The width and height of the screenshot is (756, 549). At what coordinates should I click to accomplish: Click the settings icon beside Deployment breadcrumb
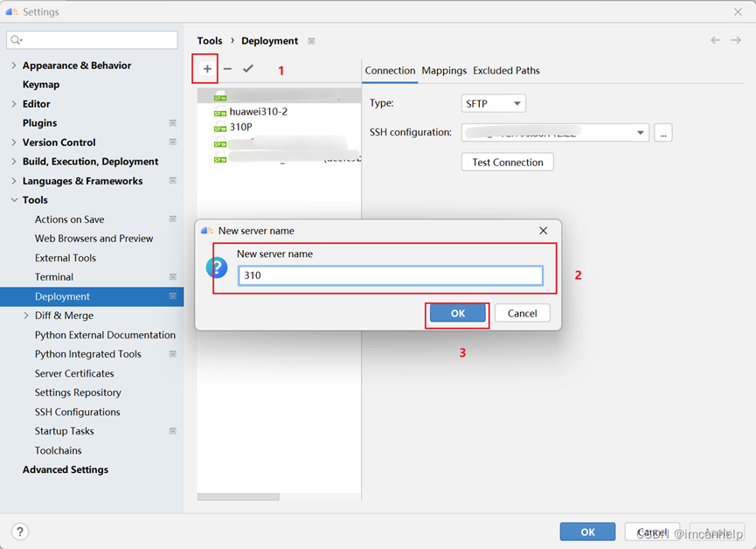pyautogui.click(x=309, y=40)
